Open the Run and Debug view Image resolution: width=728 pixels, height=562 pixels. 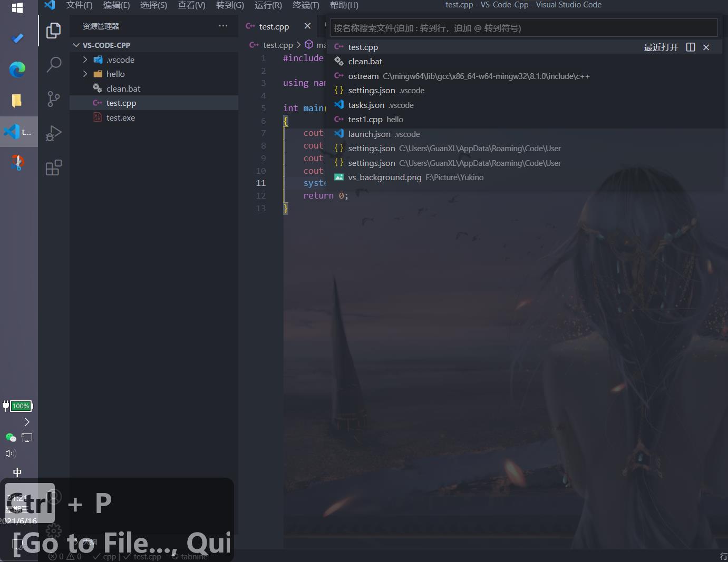click(53, 133)
